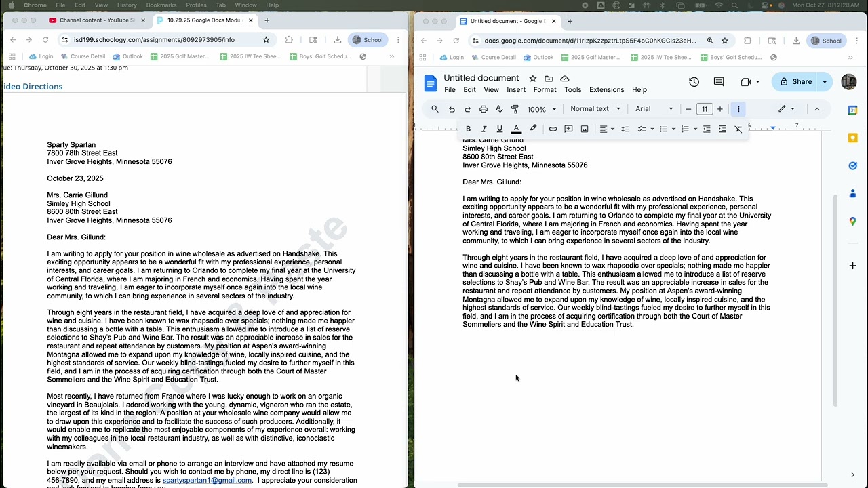Open the text color picker

click(x=516, y=129)
